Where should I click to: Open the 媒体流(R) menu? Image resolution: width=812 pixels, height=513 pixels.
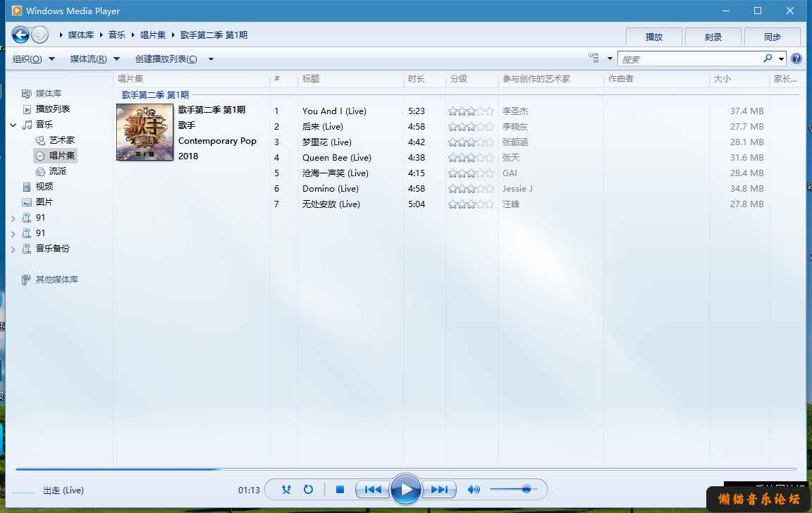pyautogui.click(x=94, y=59)
